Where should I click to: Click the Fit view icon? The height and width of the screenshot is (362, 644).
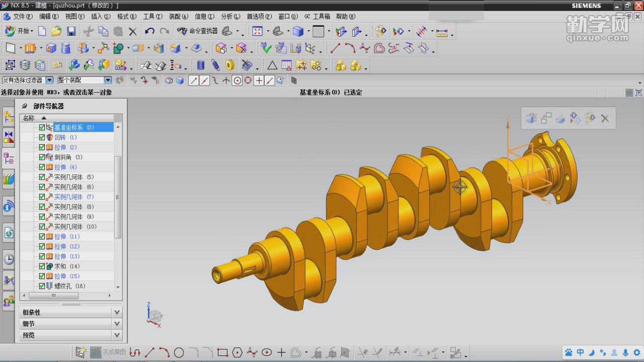coord(257,31)
